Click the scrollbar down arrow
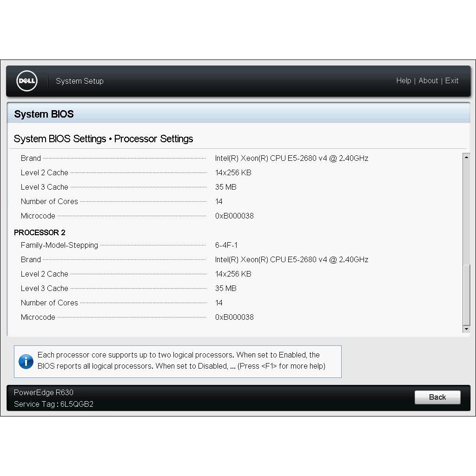The height and width of the screenshot is (476, 476). [x=466, y=329]
